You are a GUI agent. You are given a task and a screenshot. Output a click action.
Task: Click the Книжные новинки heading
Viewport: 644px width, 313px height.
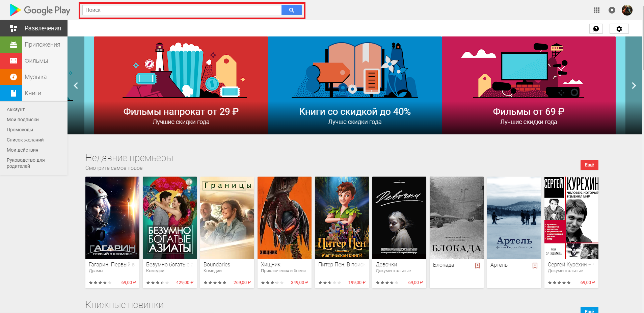[x=125, y=305]
